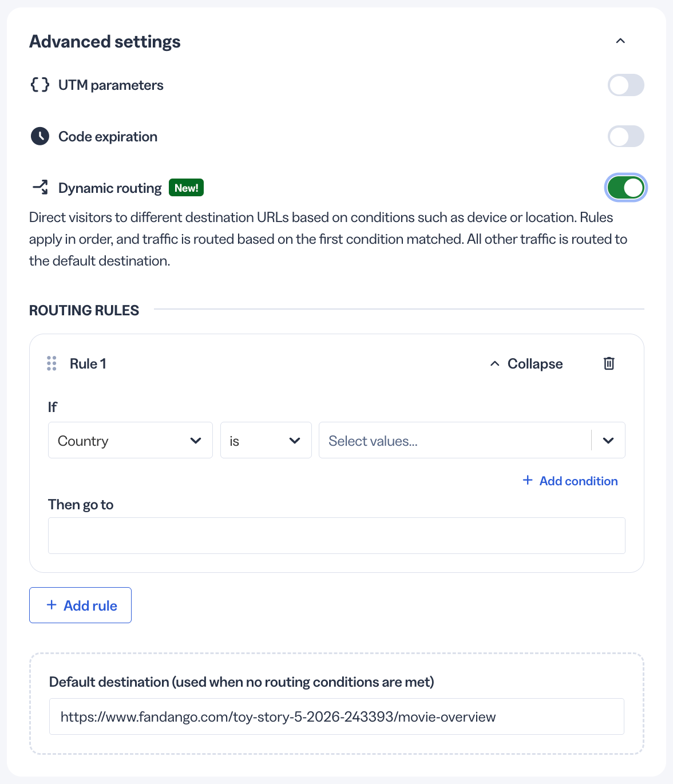Click the Dynamic routing arrows icon

40,187
